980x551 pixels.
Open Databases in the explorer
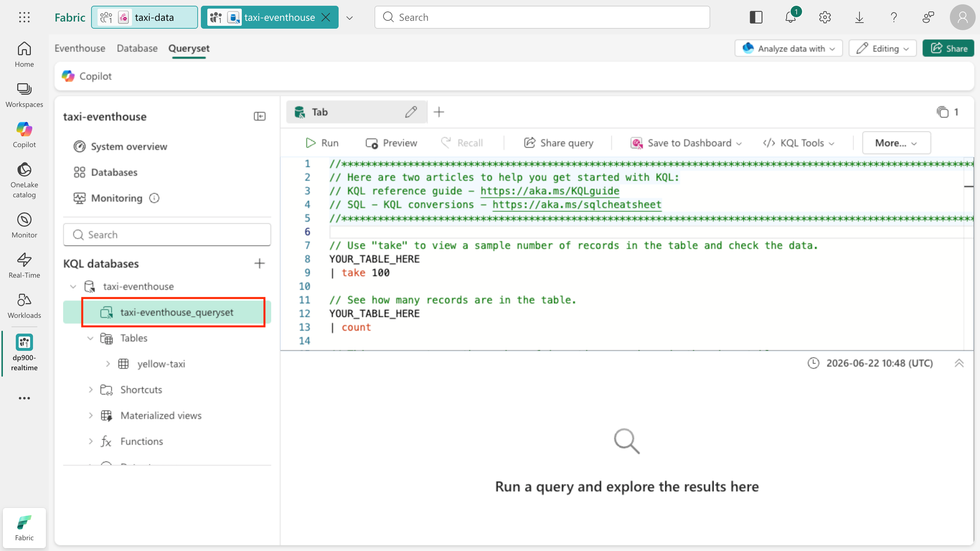[105, 173]
